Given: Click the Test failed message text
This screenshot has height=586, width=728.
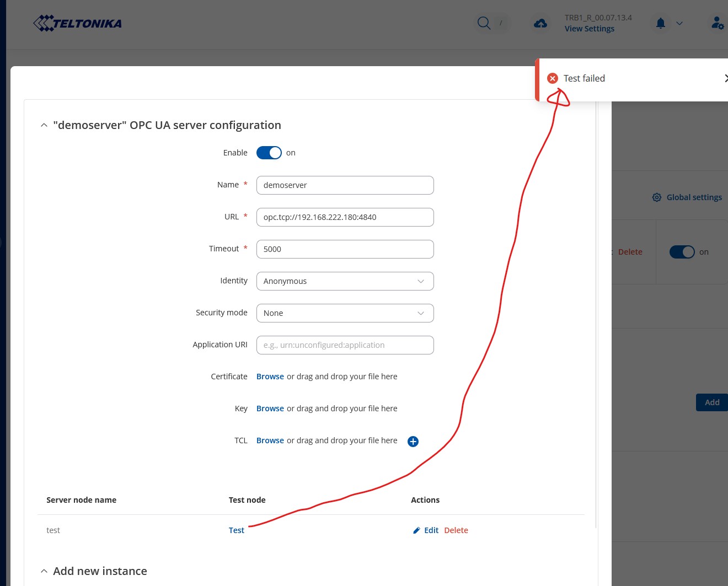Looking at the screenshot, I should pyautogui.click(x=584, y=78).
